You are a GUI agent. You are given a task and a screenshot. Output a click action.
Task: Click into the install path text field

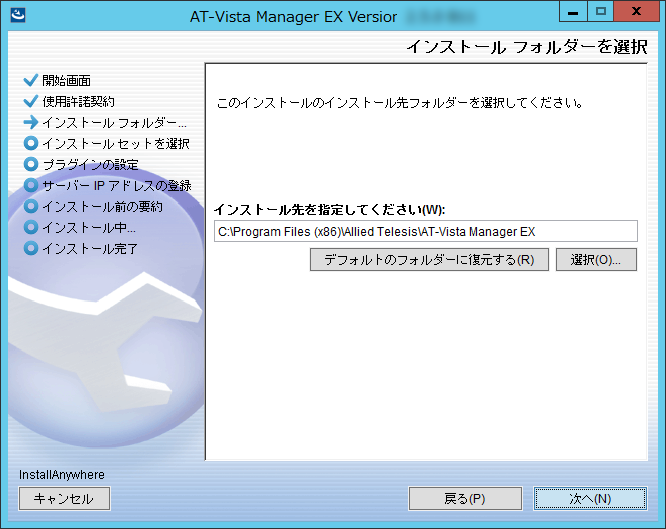tap(425, 231)
